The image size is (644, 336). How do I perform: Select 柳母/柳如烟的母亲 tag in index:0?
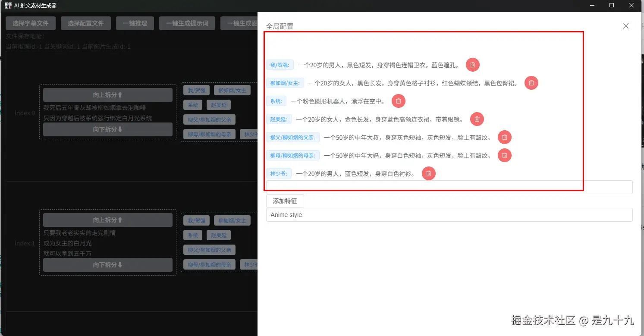point(209,134)
